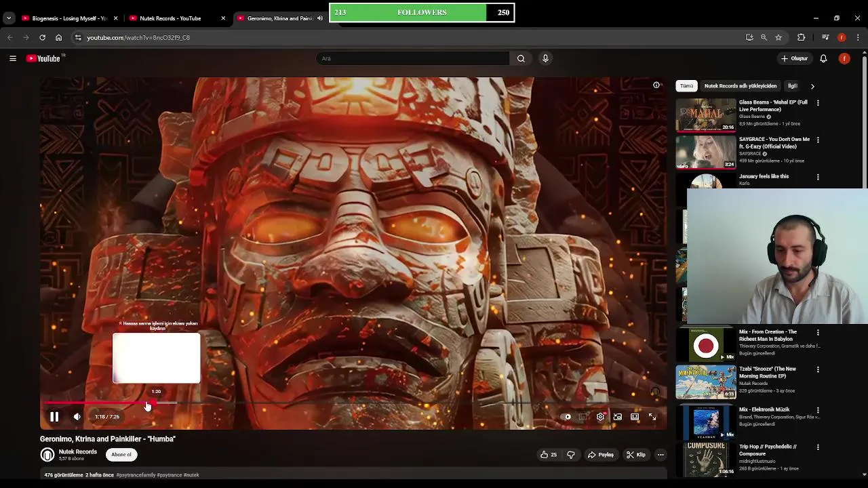868x488 pixels.
Task: Show more filter chips with arrow
Action: pos(812,86)
